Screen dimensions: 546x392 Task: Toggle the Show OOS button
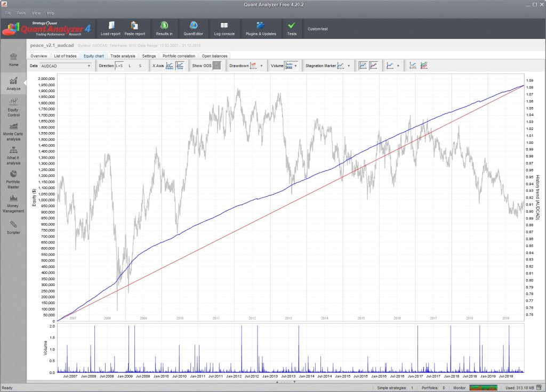(216, 66)
